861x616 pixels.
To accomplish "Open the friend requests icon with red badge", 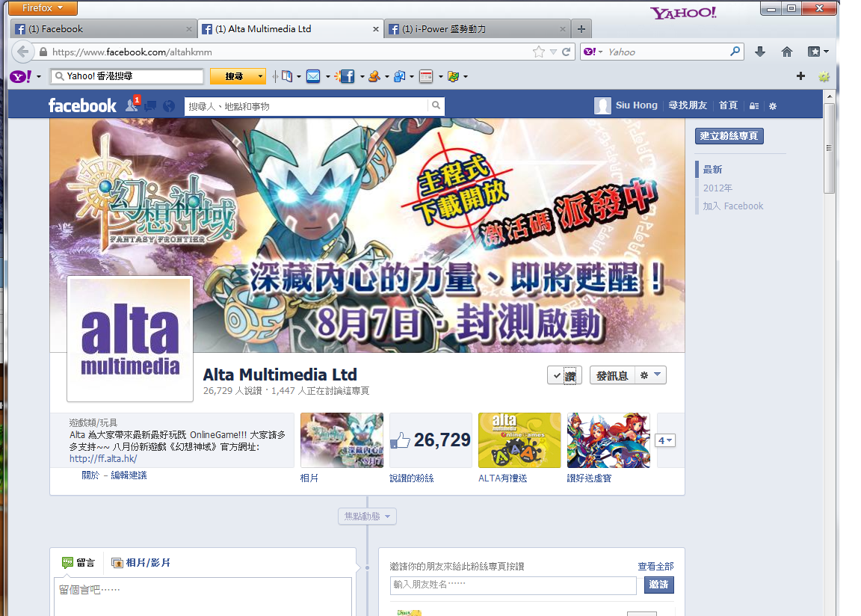I will pos(132,105).
